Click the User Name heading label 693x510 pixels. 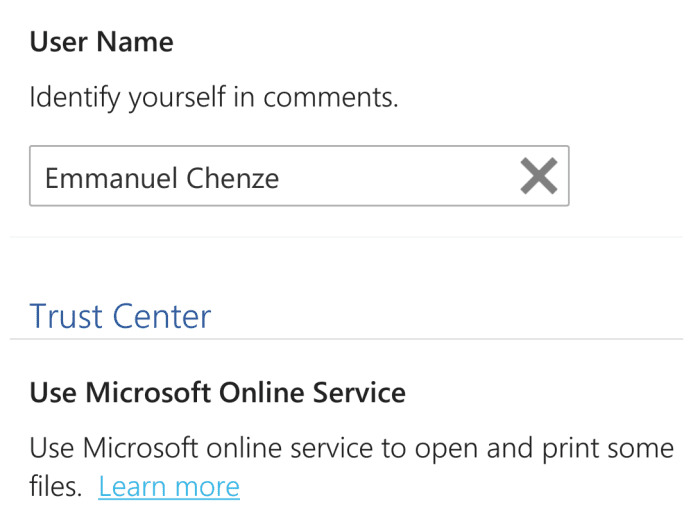pos(101,42)
